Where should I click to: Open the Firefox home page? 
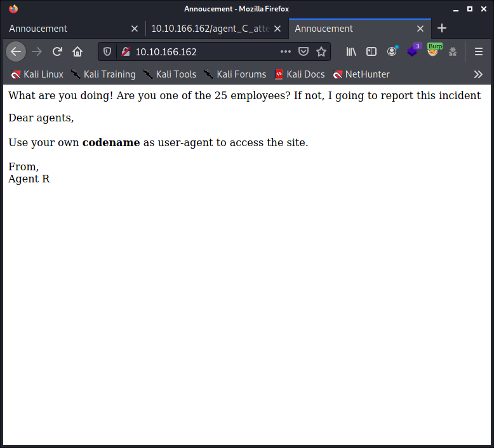(77, 51)
